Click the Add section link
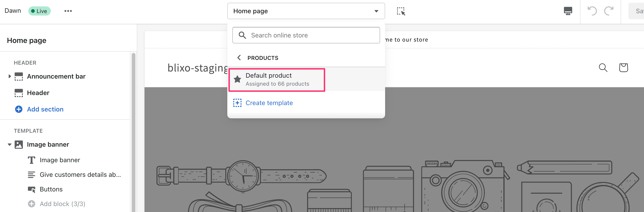 (45, 109)
